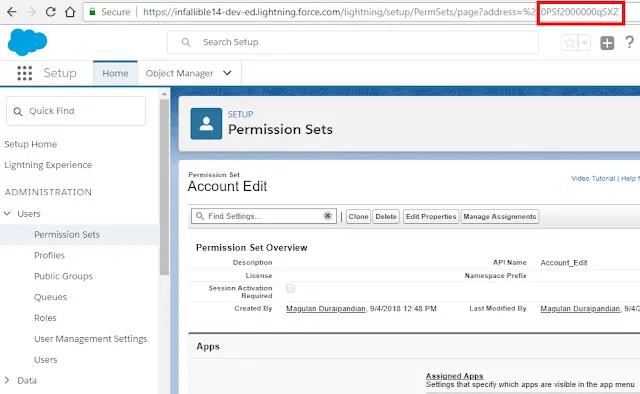Clear the Find Settings field with X icon

click(x=327, y=216)
